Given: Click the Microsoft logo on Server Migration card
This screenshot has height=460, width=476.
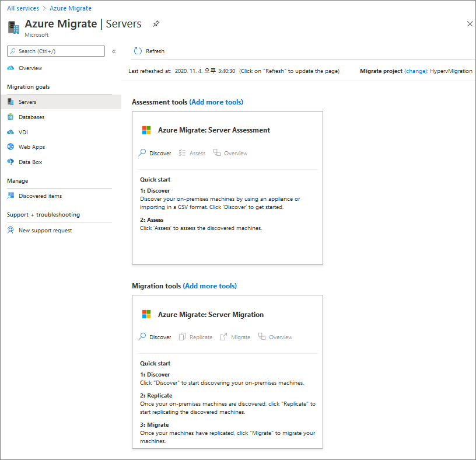Looking at the screenshot, I should point(146,314).
